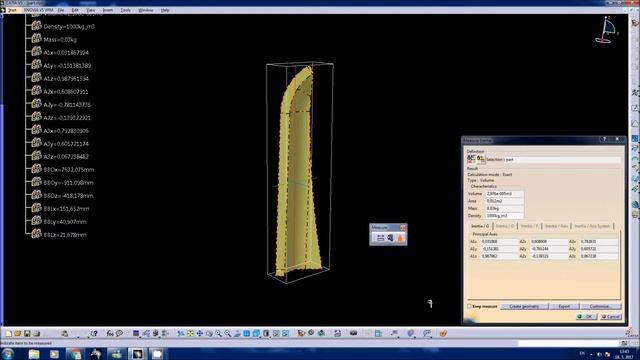This screenshot has height=360, width=640.
Task: Open the ENOVIA V5 VPM menu
Action: (38, 10)
